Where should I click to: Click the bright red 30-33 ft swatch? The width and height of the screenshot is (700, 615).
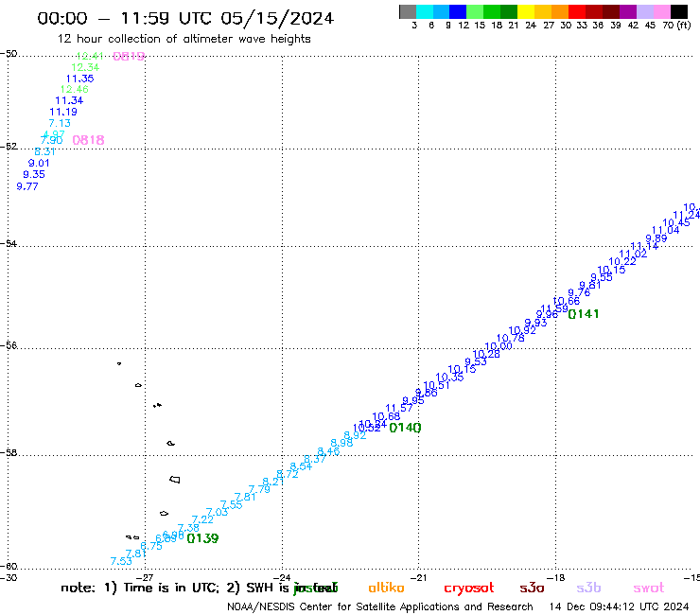(576, 11)
